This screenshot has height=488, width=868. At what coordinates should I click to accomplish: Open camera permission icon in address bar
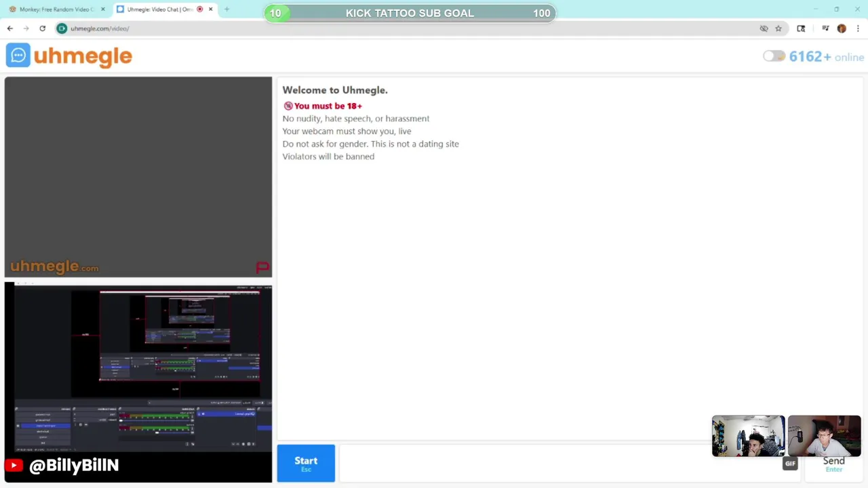(62, 28)
